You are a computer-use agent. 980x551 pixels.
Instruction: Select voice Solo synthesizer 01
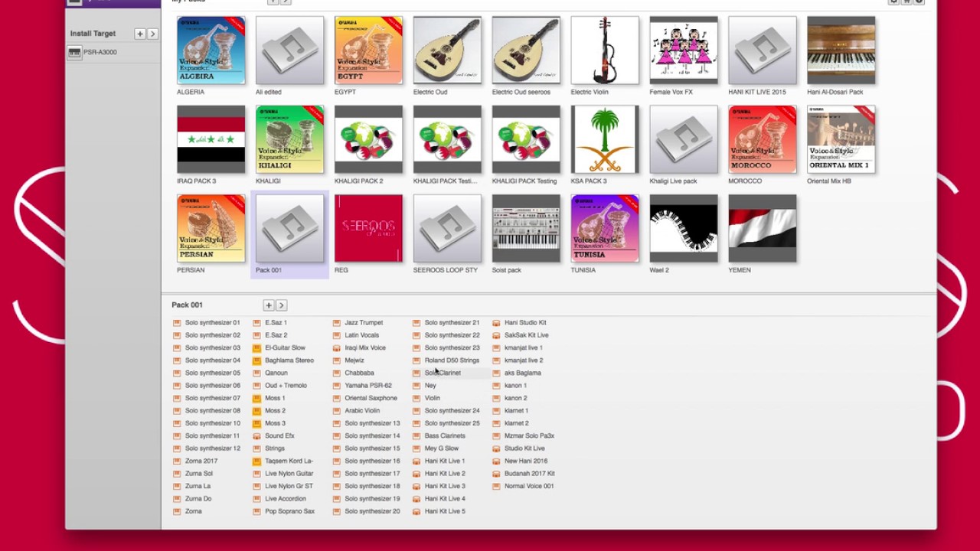[212, 323]
